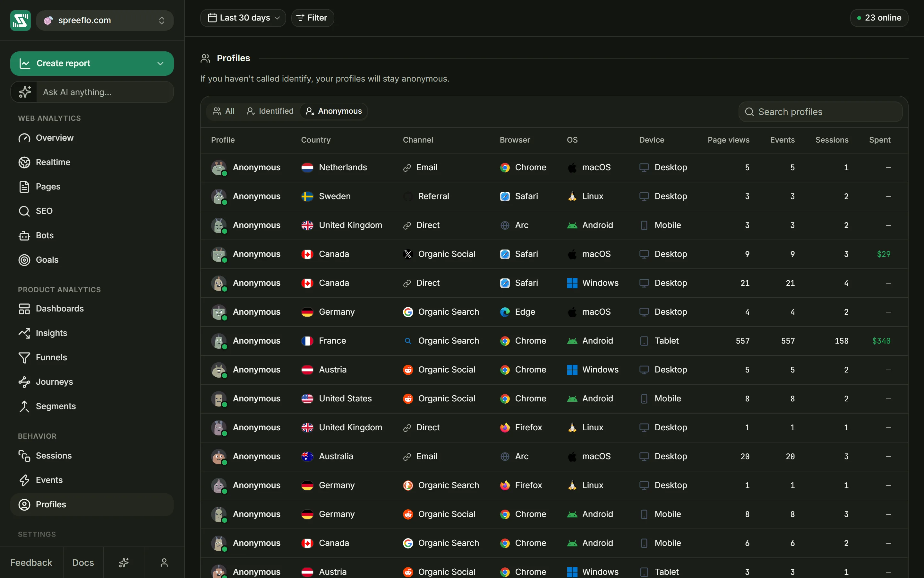Click the $340 spent value
The width and height of the screenshot is (924, 578).
(881, 341)
